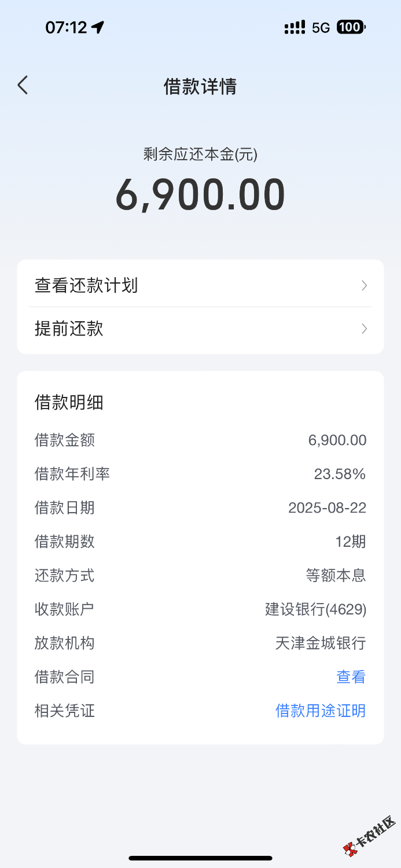Image resolution: width=401 pixels, height=868 pixels.
Task: Tap the 借款明细 section heading
Action: point(69,402)
